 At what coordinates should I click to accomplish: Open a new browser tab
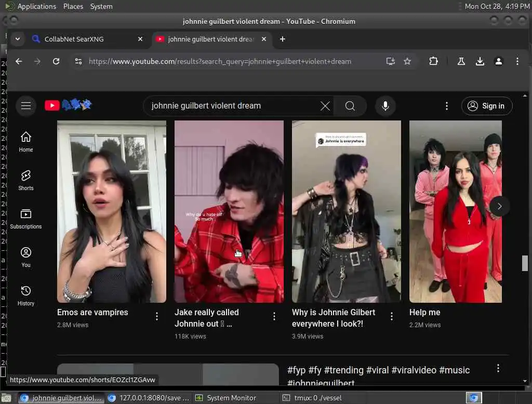coord(282,39)
